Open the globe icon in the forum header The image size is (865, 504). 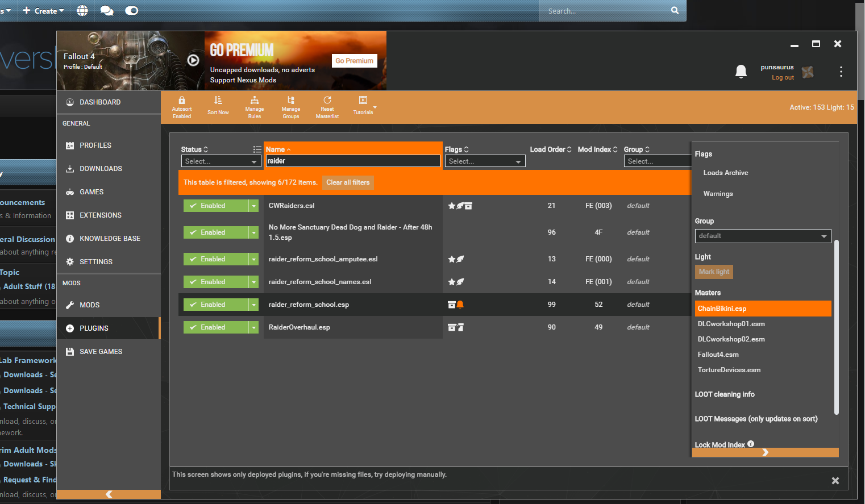(x=82, y=11)
